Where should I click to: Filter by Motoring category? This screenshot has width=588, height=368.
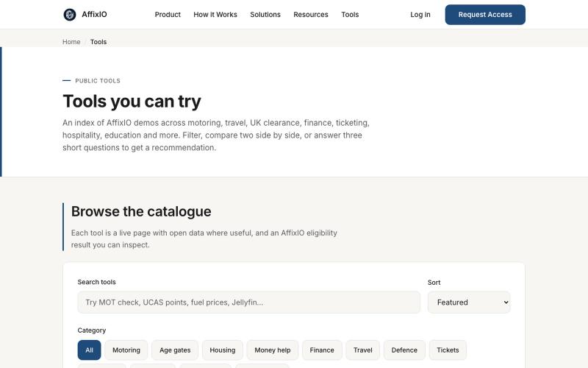click(x=126, y=350)
